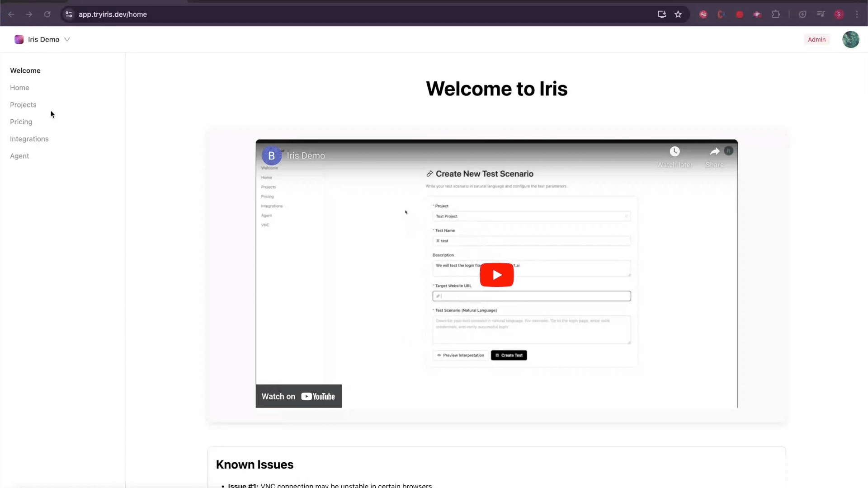This screenshot has height=488, width=868.
Task: Click Watch on YouTube button
Action: pyautogui.click(x=299, y=396)
